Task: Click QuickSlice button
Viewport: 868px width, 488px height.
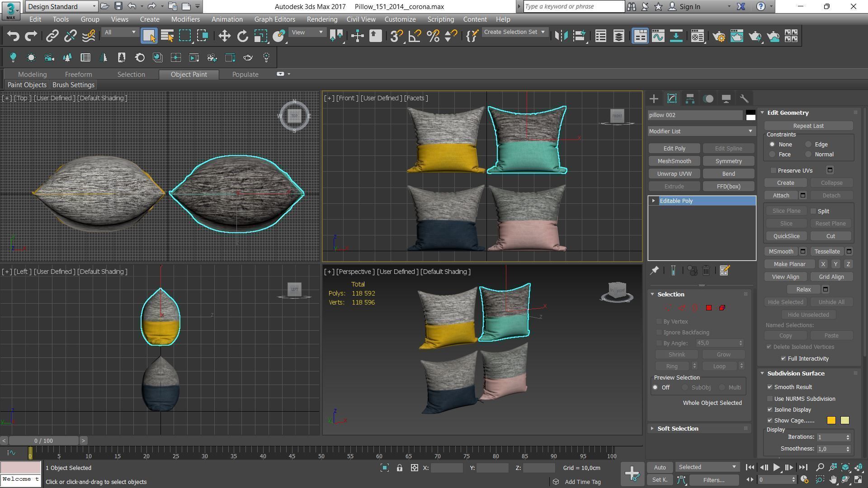Action: (x=786, y=236)
